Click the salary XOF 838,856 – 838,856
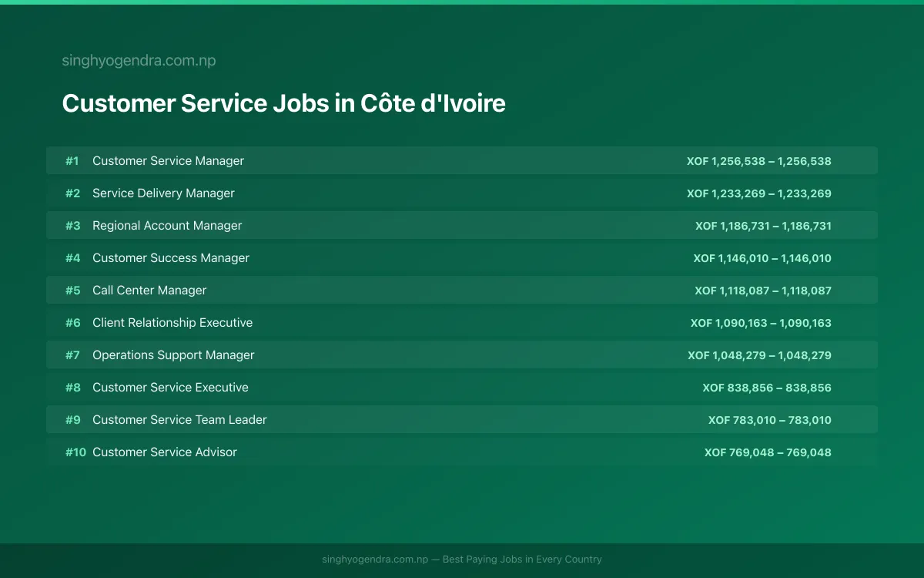This screenshot has width=924, height=578. click(767, 388)
